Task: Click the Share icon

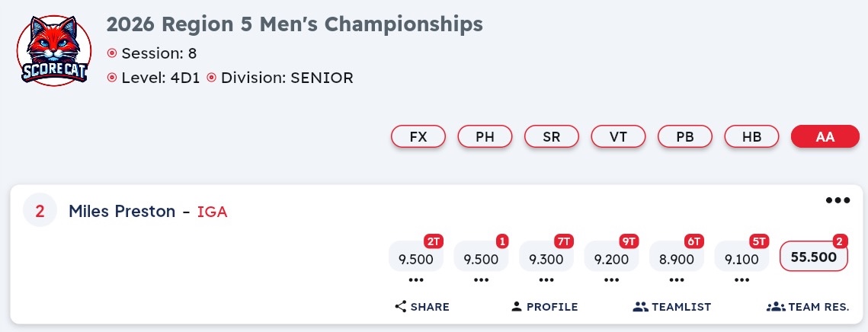Action: click(401, 307)
